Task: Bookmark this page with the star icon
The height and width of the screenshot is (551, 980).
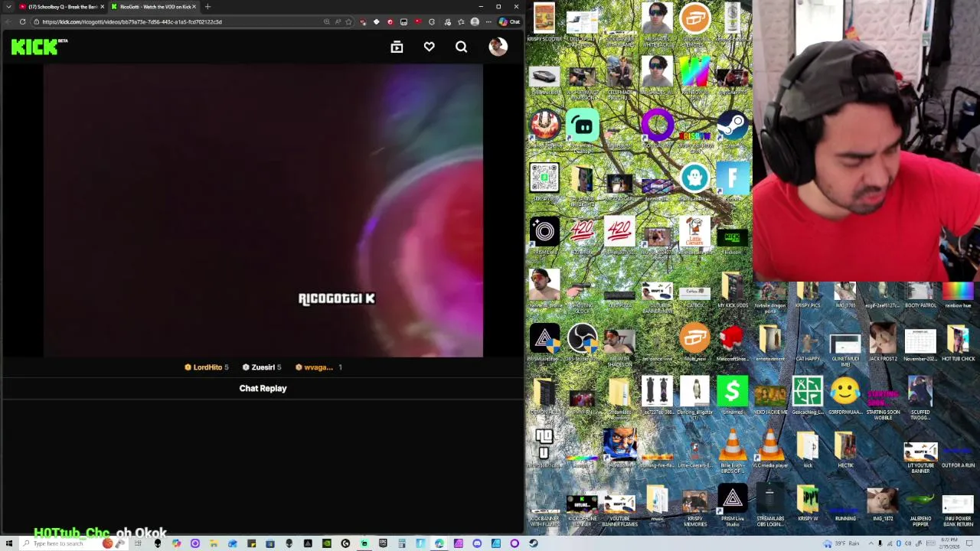Action: [348, 21]
